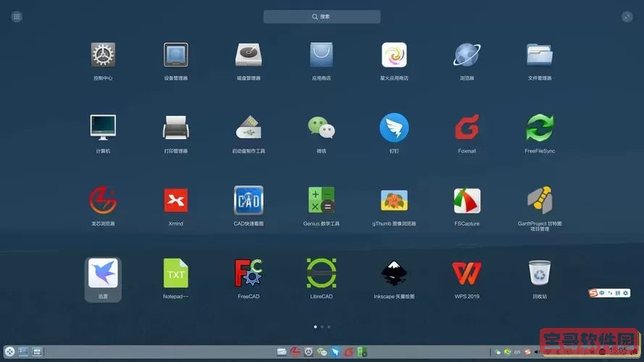Viewport: 644px width, 362px height.
Task: Launch CAD快速看图 viewer
Action: point(248,201)
